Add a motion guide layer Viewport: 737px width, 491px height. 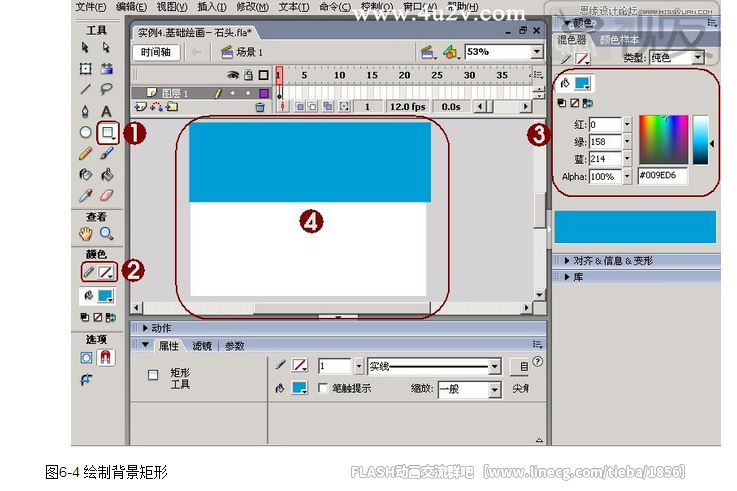tap(157, 107)
